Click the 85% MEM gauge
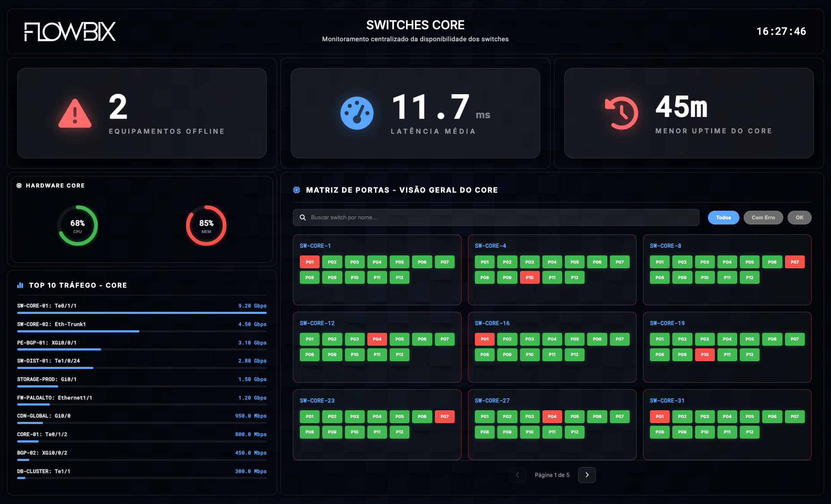The image size is (831, 504). [206, 225]
